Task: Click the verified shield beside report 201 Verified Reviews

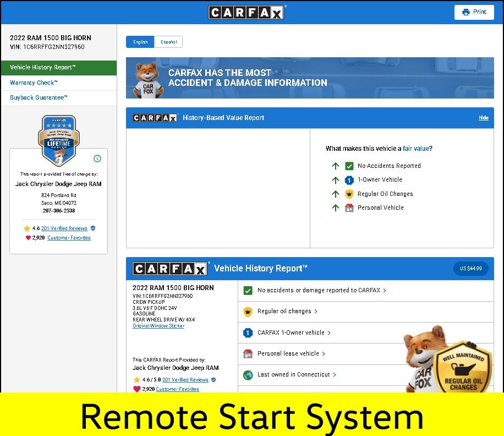Action: [x=213, y=380]
